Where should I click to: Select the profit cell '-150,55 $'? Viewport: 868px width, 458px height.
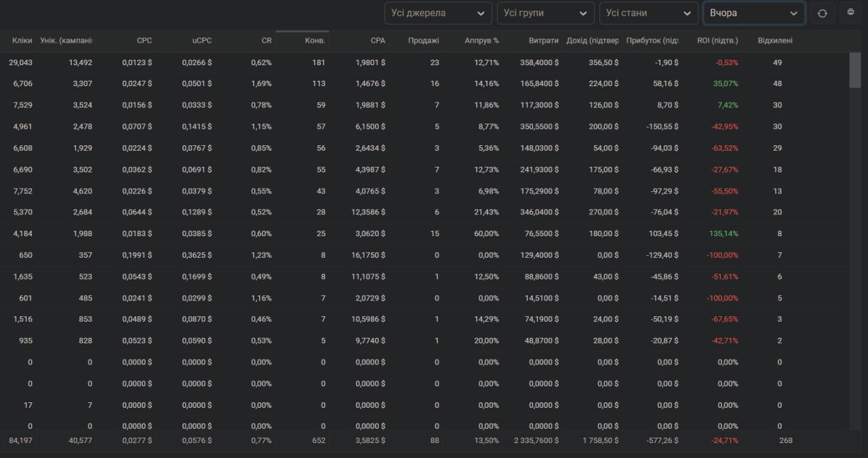click(x=662, y=127)
